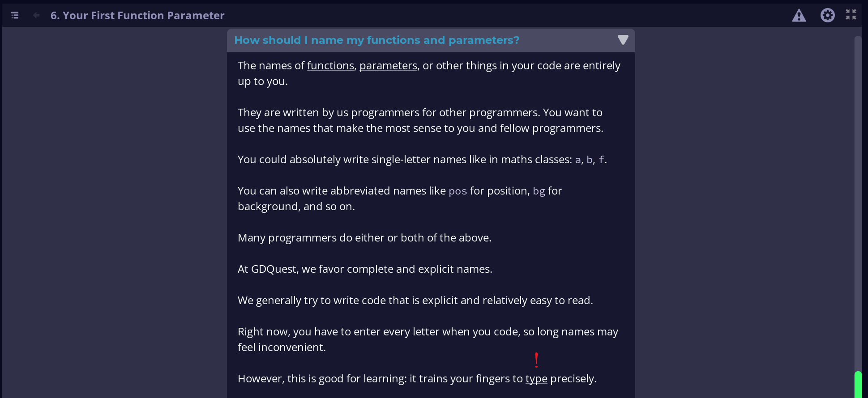Collapse the 'How should I name my functions' panel
The height and width of the screenshot is (398, 868).
point(623,40)
